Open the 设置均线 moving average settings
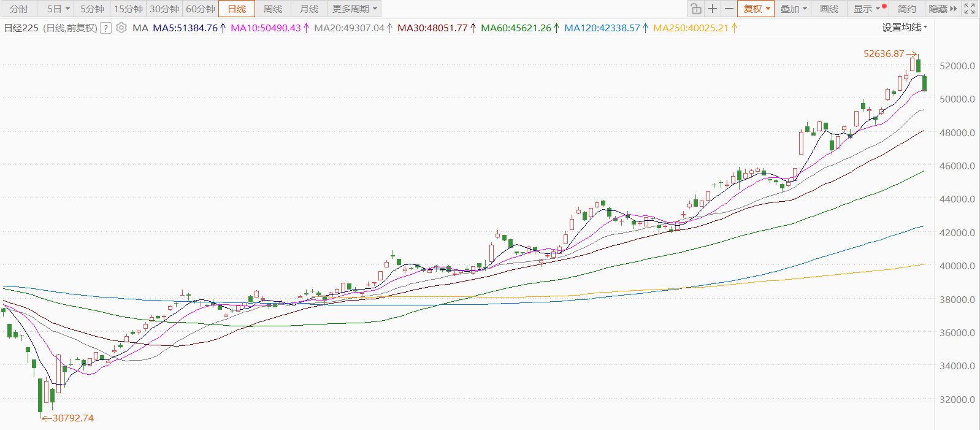This screenshot has width=980, height=430. [905, 28]
